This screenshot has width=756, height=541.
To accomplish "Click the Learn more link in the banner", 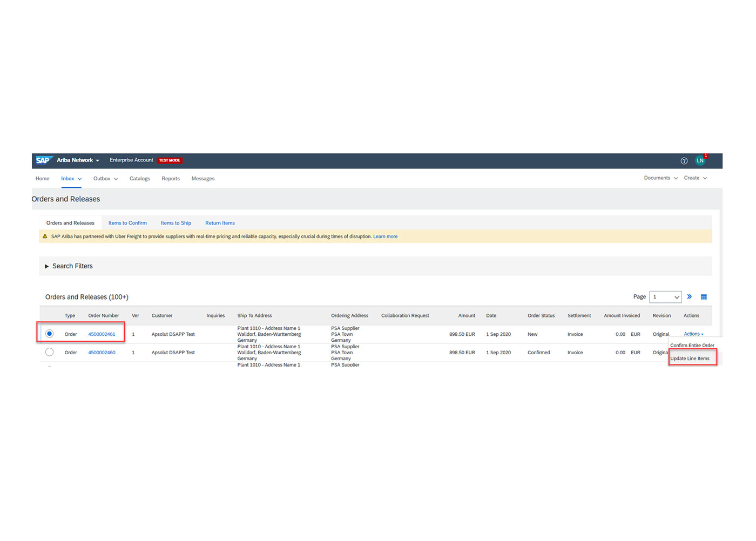I will [385, 236].
